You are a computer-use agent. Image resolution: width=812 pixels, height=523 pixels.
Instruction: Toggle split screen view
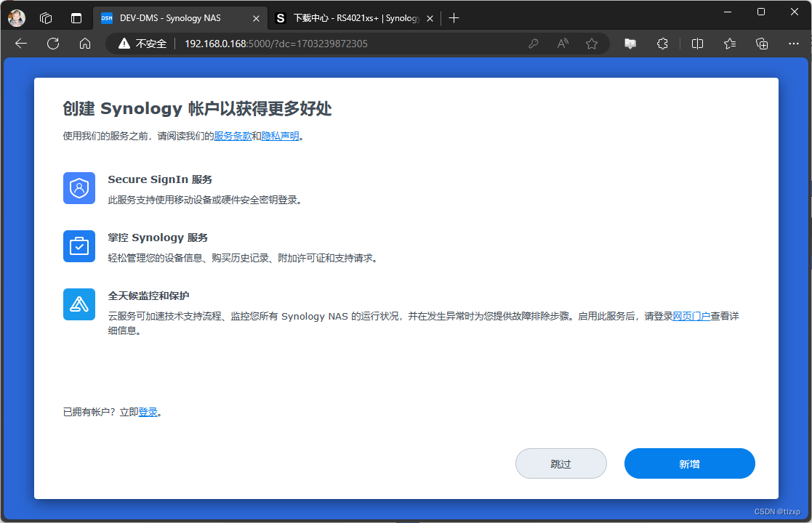(x=698, y=44)
